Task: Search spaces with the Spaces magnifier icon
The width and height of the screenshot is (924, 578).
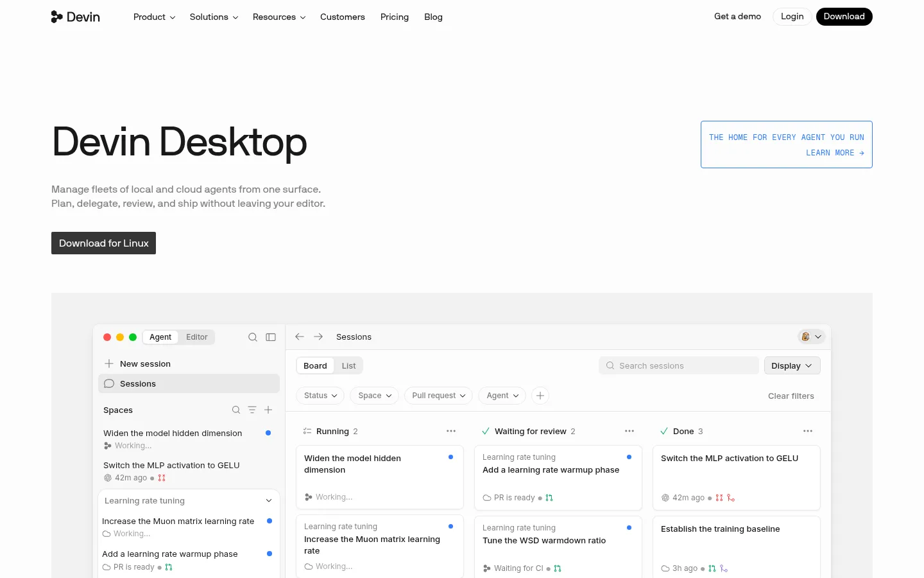Action: pos(236,410)
